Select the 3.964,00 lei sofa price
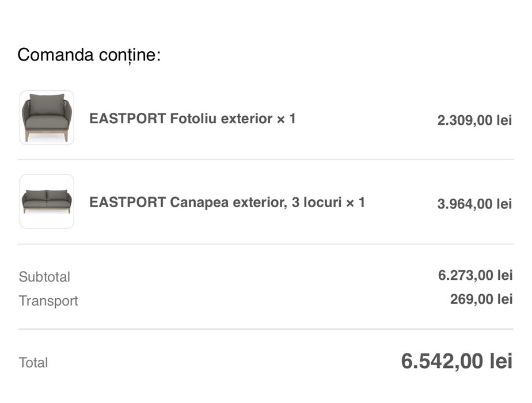Image resolution: width=532 pixels, height=403 pixels. [x=474, y=204]
